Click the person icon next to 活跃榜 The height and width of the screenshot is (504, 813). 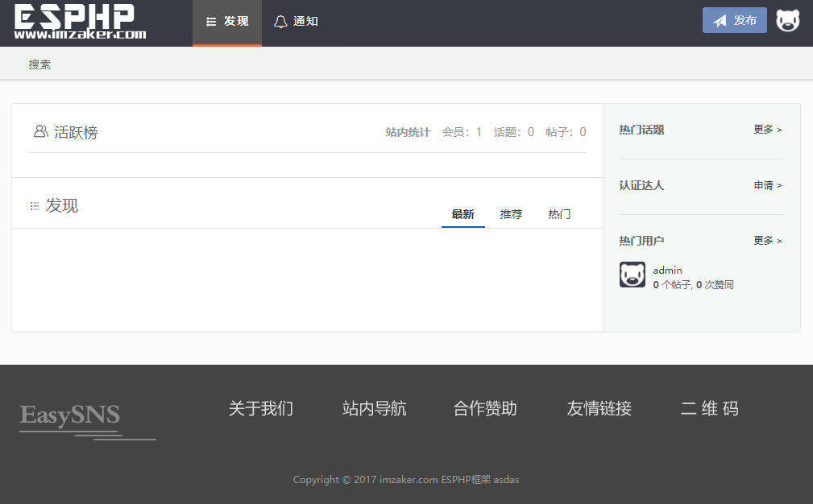(40, 131)
